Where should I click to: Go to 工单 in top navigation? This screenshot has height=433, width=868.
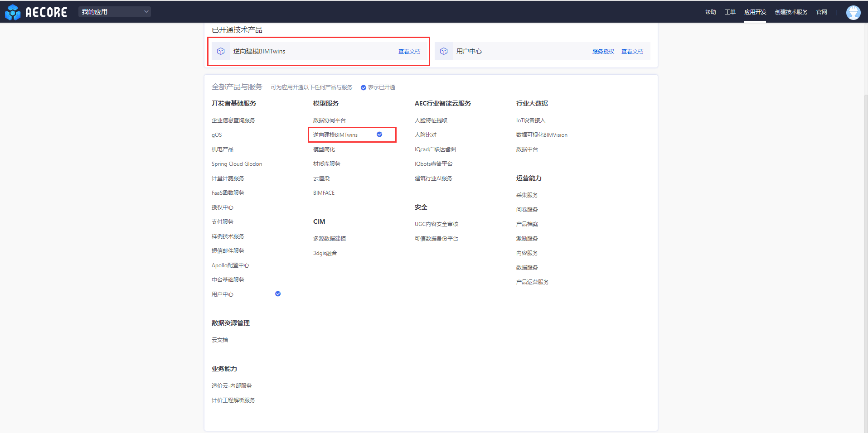click(730, 12)
